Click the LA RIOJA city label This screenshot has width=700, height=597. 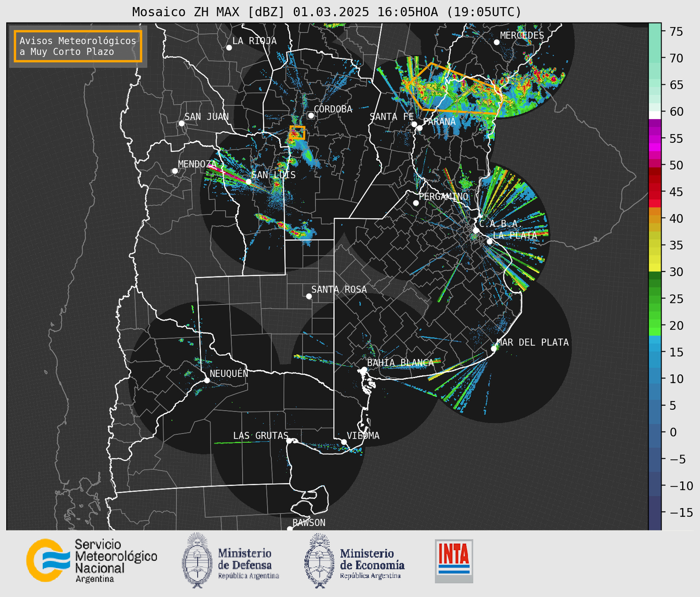tap(254, 41)
